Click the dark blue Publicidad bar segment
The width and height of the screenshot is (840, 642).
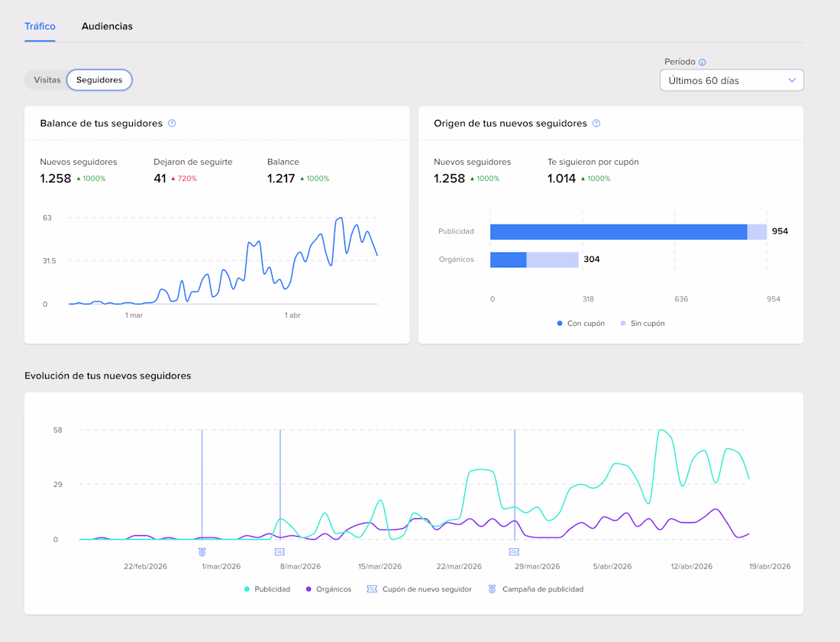[618, 232]
